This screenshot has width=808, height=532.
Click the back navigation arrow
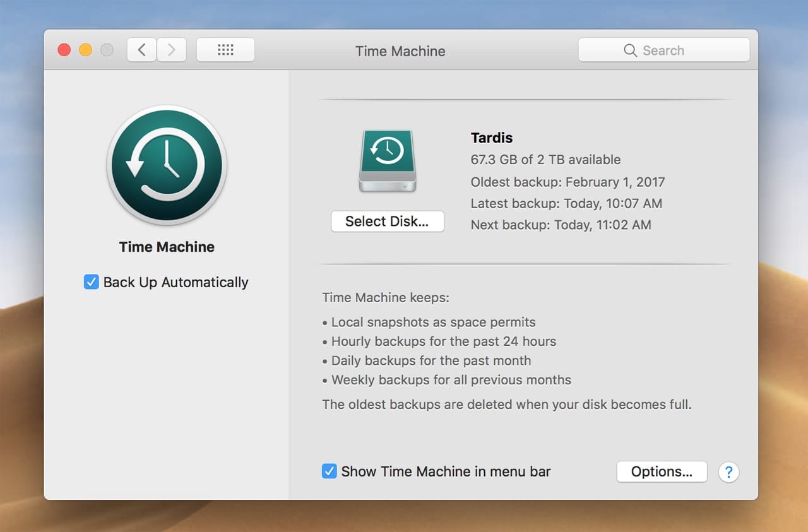[142, 50]
